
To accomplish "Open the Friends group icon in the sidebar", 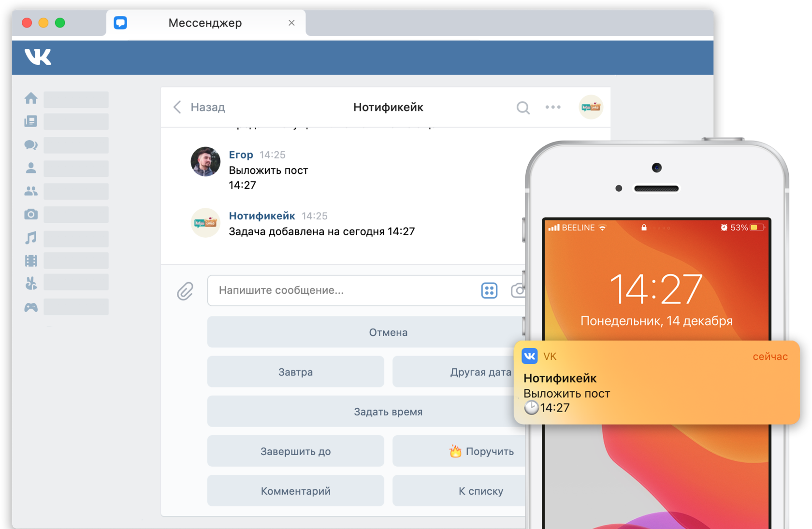I will pyautogui.click(x=31, y=191).
